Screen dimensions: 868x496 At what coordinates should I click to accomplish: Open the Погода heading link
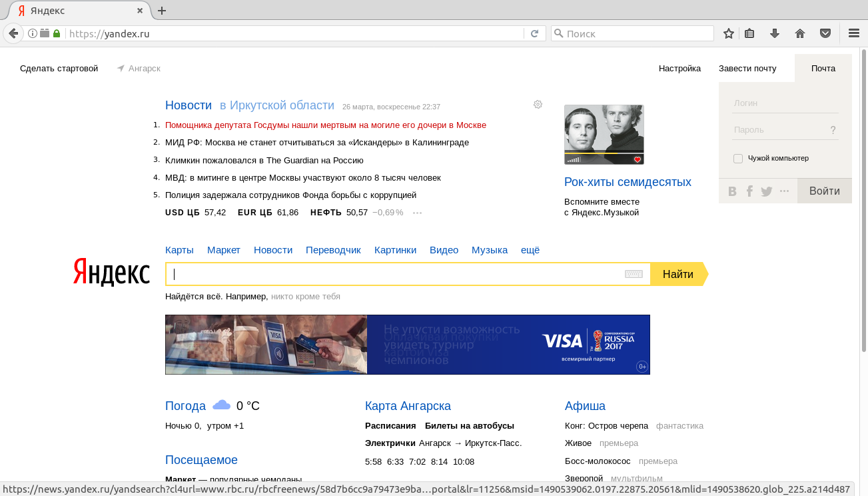pos(185,406)
